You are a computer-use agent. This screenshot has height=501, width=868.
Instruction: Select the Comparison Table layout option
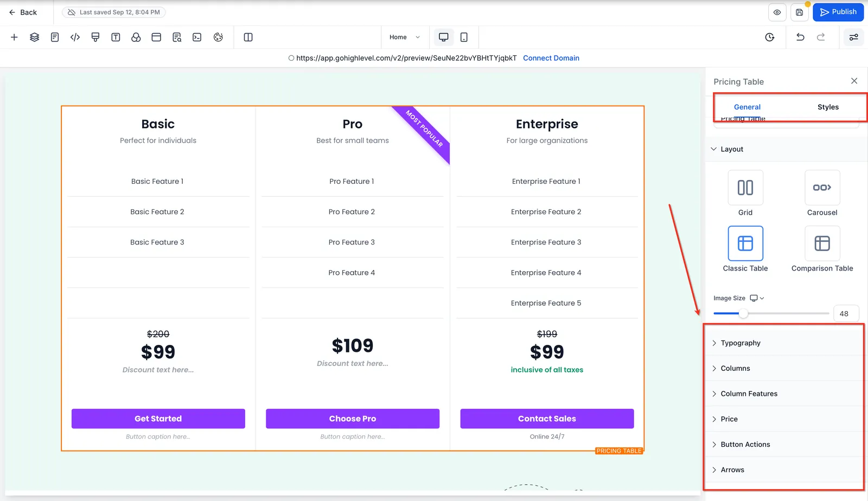(x=822, y=249)
